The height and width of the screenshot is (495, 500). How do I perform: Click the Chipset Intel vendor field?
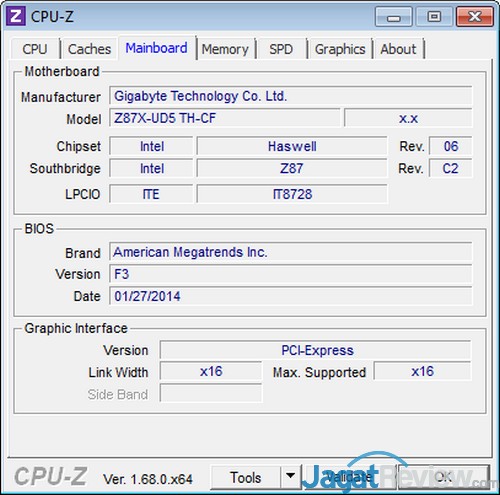click(152, 146)
